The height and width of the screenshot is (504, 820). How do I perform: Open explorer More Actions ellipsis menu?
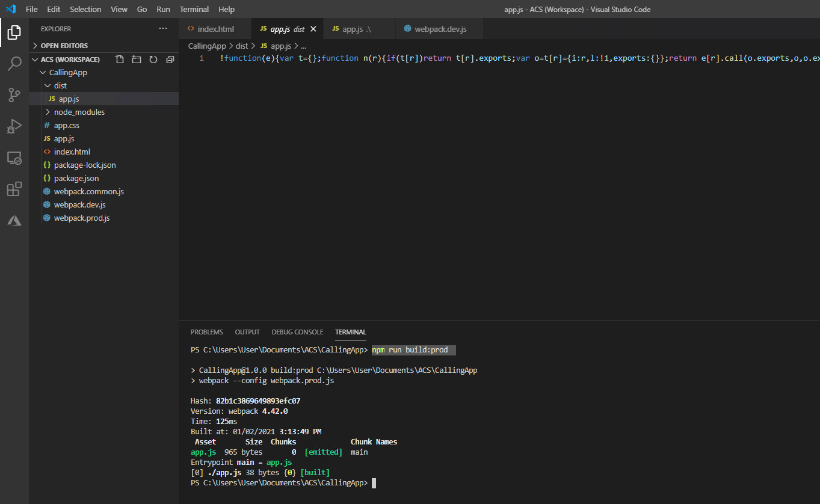(x=163, y=29)
